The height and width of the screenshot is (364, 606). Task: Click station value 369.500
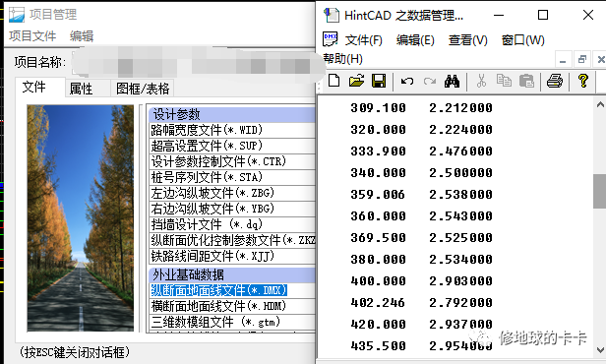coord(379,238)
